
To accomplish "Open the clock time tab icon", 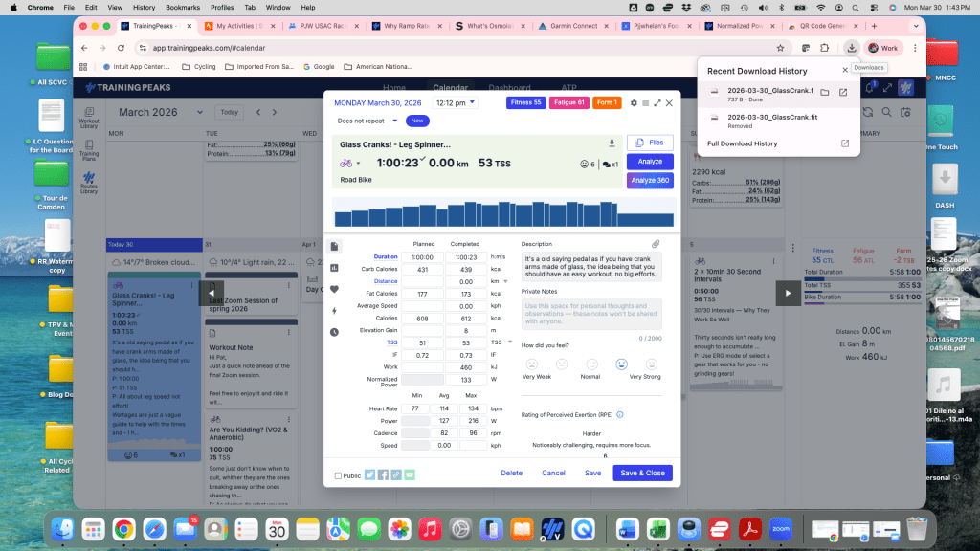I will [x=334, y=332].
